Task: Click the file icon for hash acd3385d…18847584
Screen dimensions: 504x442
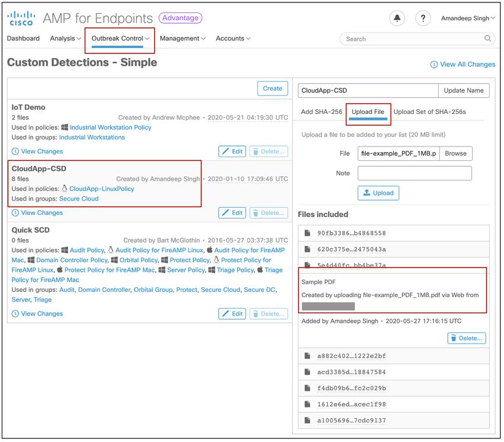Action: point(308,372)
